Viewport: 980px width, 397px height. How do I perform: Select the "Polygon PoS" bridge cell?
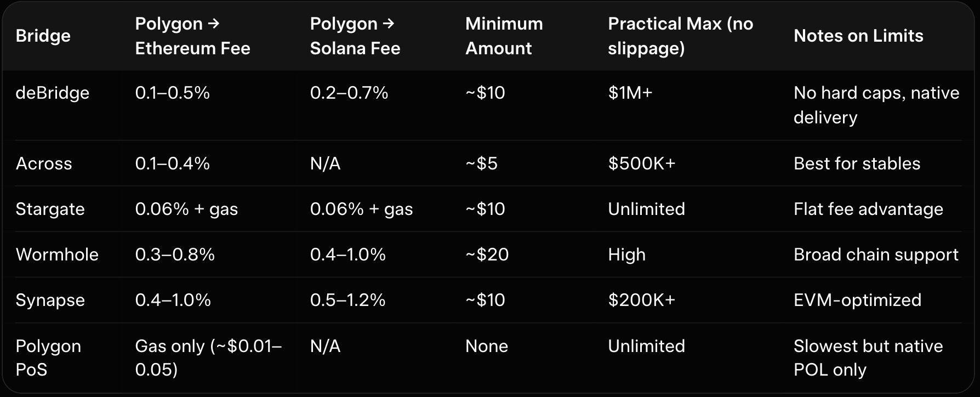[x=48, y=358]
